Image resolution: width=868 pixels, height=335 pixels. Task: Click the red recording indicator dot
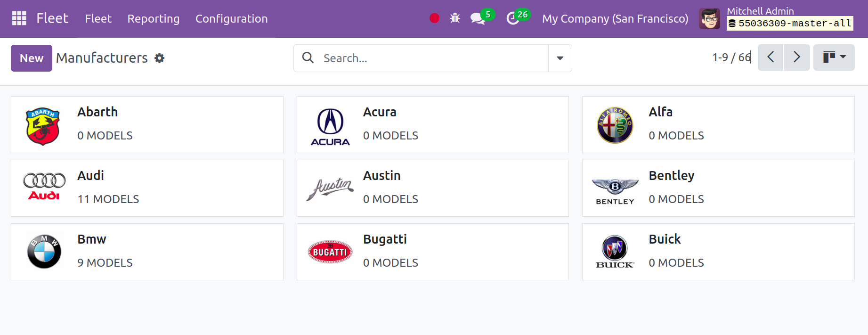[435, 18]
